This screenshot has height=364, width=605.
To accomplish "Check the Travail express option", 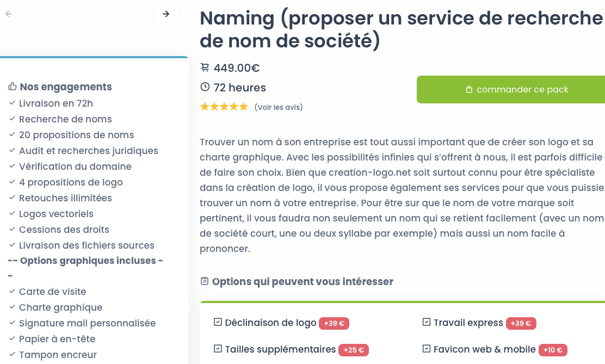I will coord(427,322).
